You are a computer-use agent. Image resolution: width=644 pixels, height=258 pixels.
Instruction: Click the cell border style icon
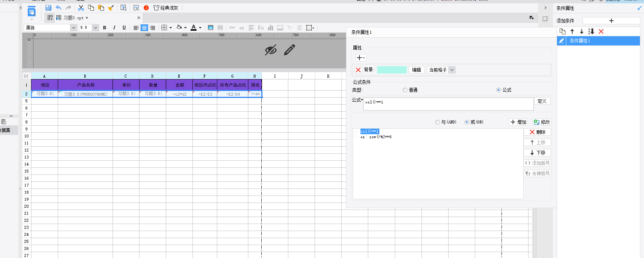164,28
